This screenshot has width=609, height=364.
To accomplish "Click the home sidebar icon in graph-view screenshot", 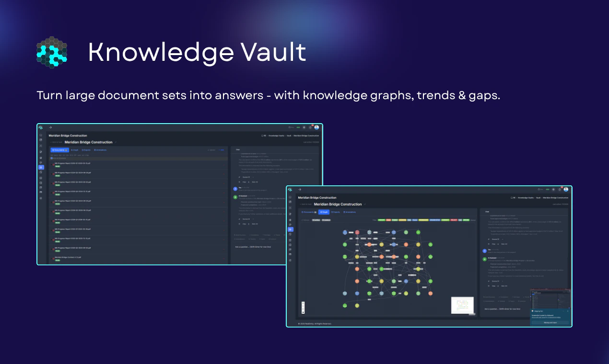I will pyautogui.click(x=290, y=197).
